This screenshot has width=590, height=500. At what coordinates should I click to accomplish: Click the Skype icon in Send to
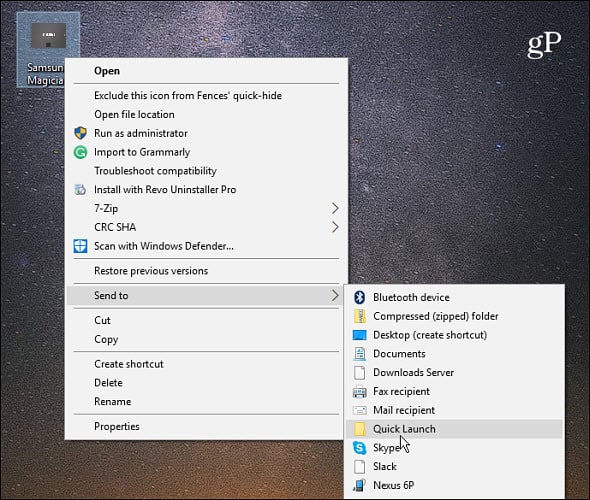[x=360, y=448]
